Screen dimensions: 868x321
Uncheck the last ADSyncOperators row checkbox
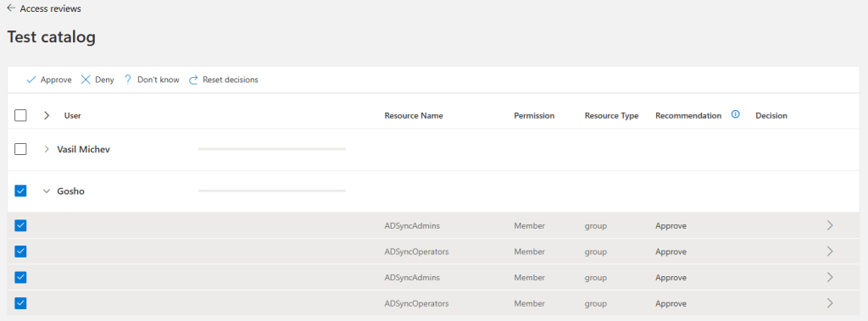[x=20, y=303]
